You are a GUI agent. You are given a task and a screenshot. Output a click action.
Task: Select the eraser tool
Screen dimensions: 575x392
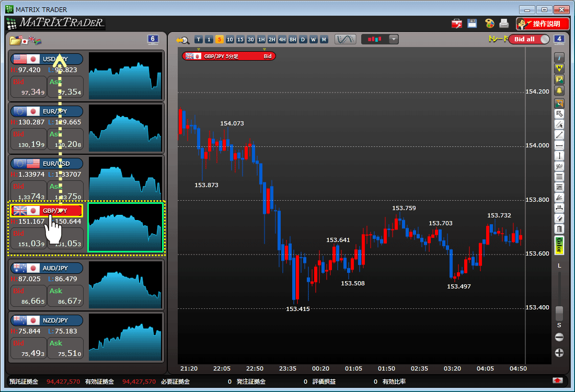559,219
